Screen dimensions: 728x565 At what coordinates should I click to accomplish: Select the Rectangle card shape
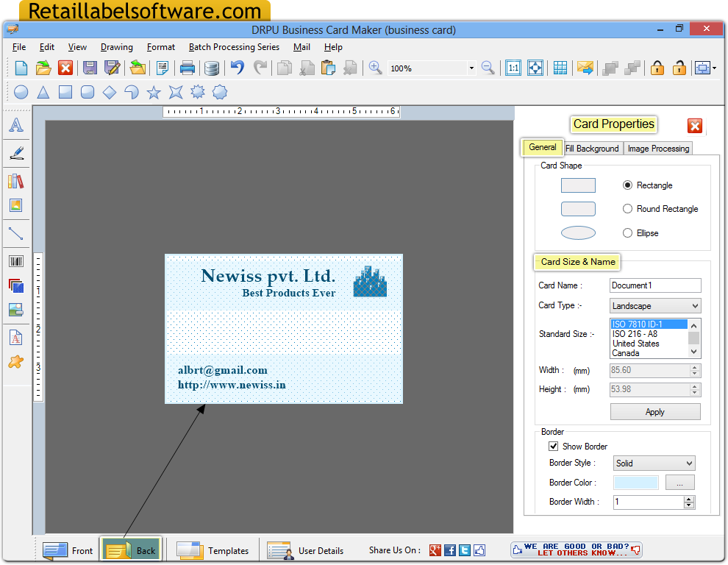click(627, 185)
